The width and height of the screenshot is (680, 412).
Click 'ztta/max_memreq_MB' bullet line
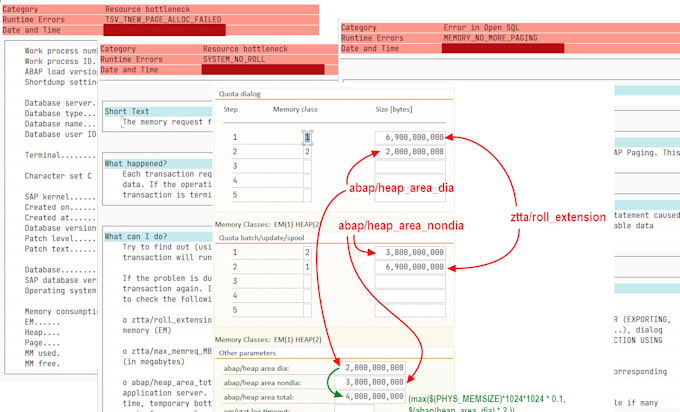click(167, 351)
